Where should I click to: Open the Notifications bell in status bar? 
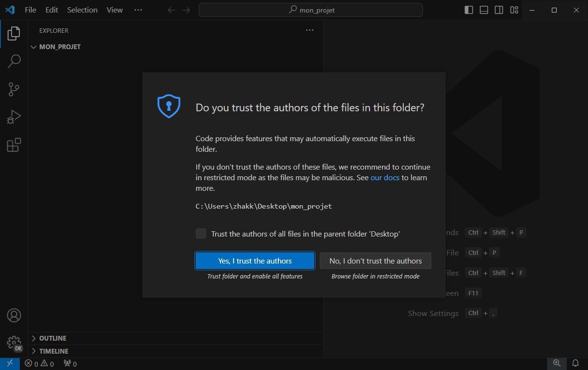(575, 363)
